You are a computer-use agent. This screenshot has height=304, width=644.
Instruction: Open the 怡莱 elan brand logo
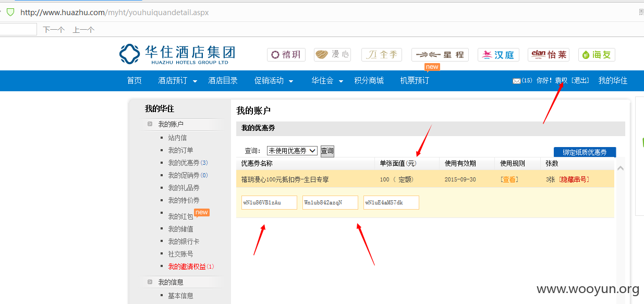coord(549,55)
